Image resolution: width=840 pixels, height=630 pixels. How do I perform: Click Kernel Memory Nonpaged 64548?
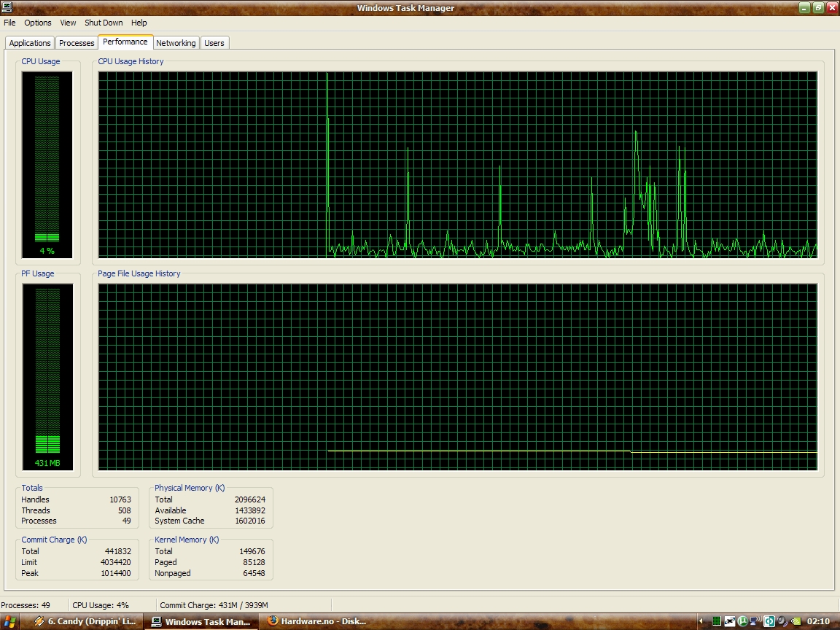pos(254,572)
